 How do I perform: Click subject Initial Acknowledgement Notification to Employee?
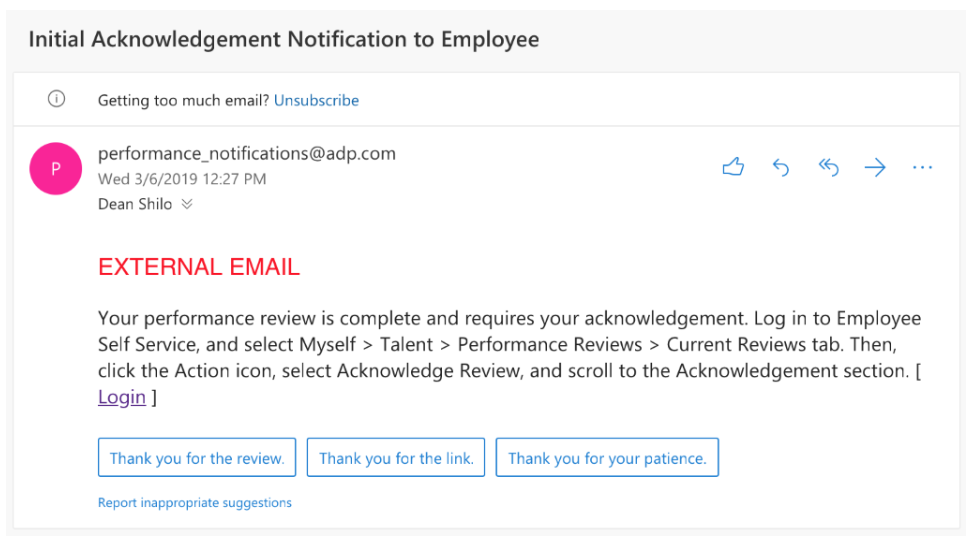coord(284,40)
